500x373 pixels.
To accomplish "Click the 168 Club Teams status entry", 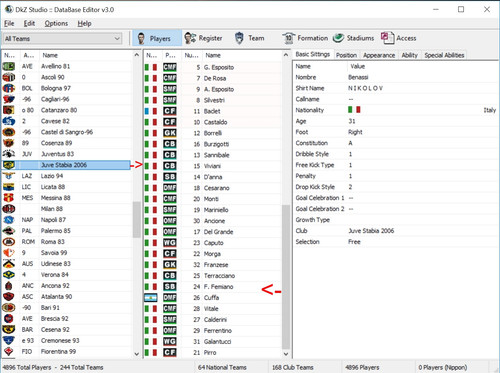I will 293,367.
